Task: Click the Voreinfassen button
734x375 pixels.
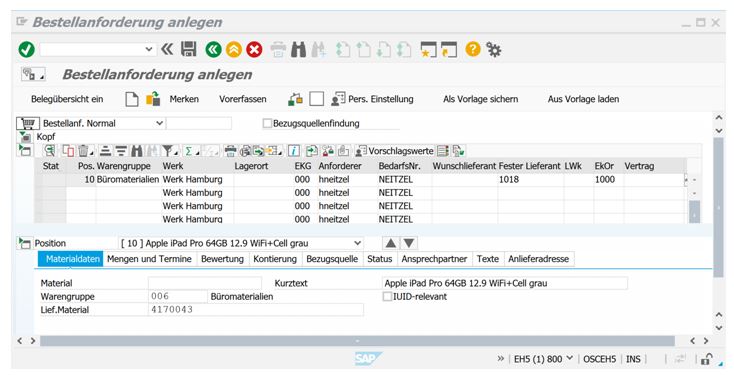Action: (x=242, y=99)
